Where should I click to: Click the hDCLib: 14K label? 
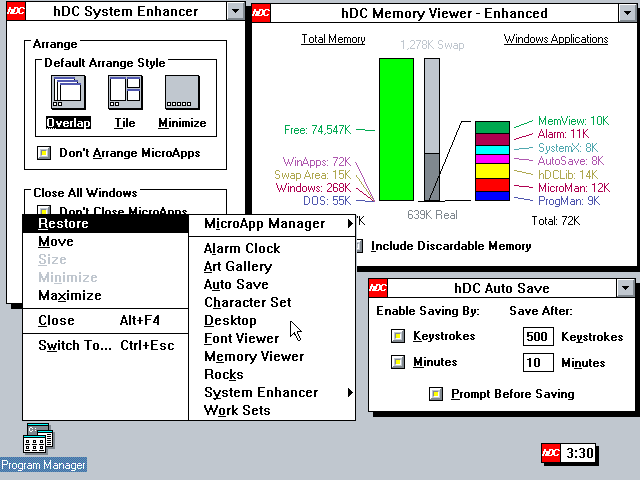(568, 175)
